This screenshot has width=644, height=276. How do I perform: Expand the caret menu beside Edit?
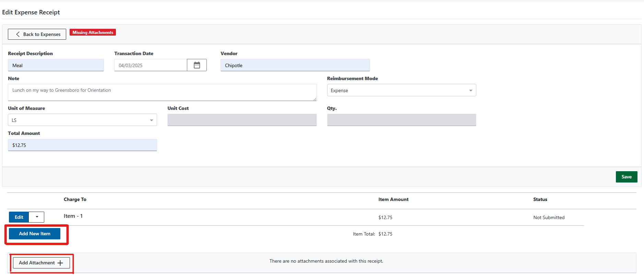(x=37, y=217)
